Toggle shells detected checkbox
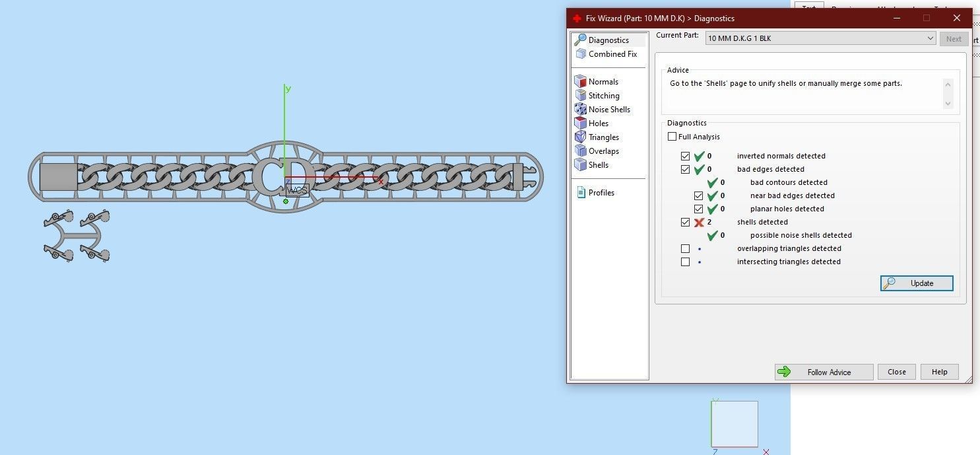 685,223
